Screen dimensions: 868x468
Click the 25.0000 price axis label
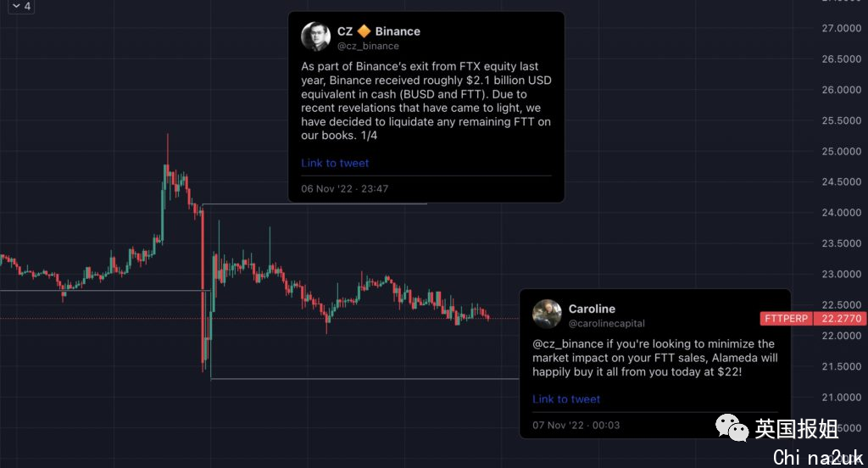[842, 151]
